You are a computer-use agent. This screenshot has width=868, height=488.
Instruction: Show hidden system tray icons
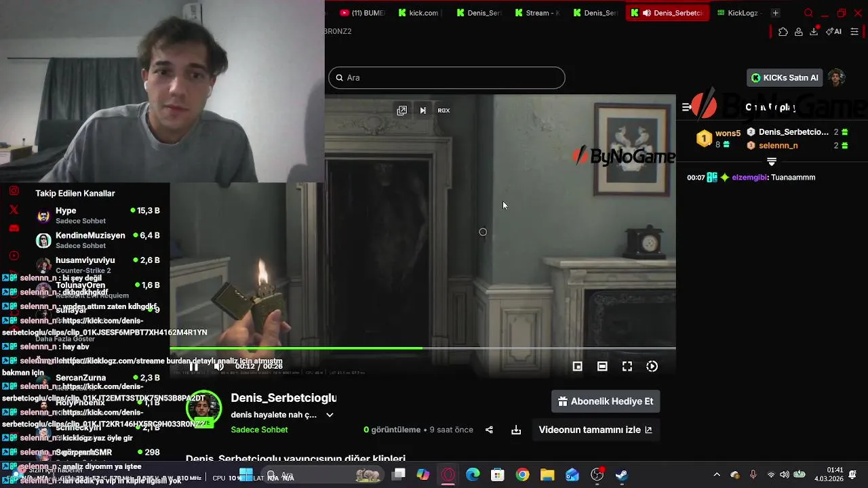pos(717,475)
